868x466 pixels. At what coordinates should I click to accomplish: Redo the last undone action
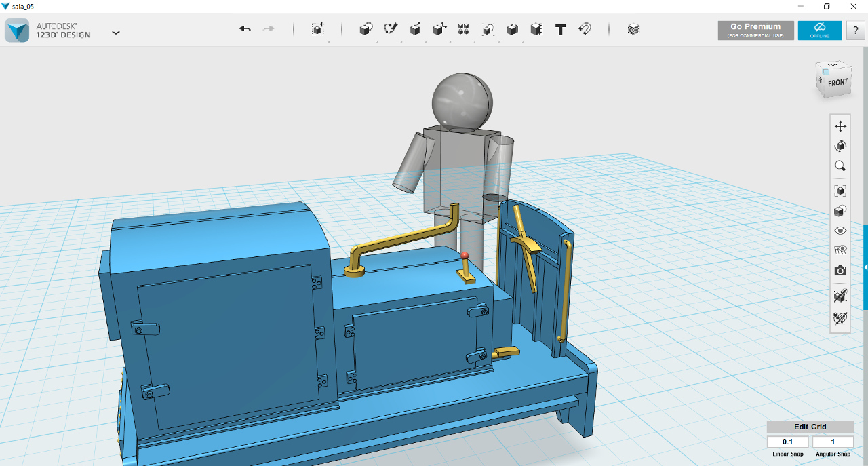[269, 29]
